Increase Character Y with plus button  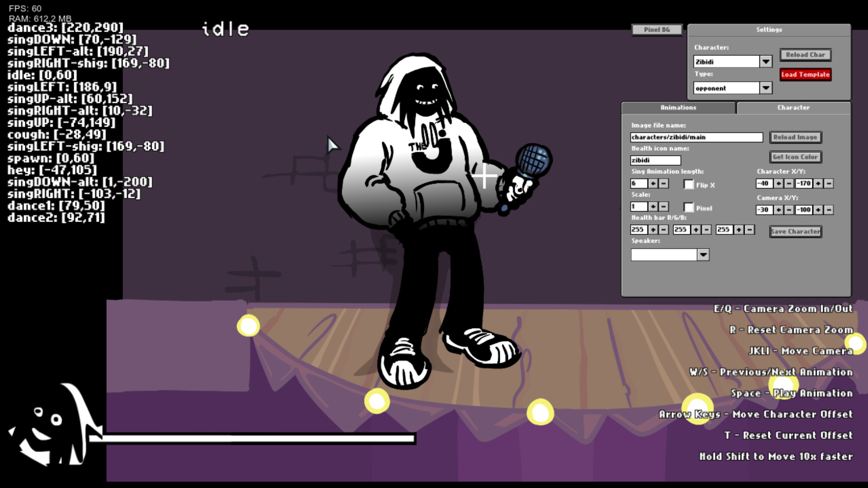click(x=818, y=183)
